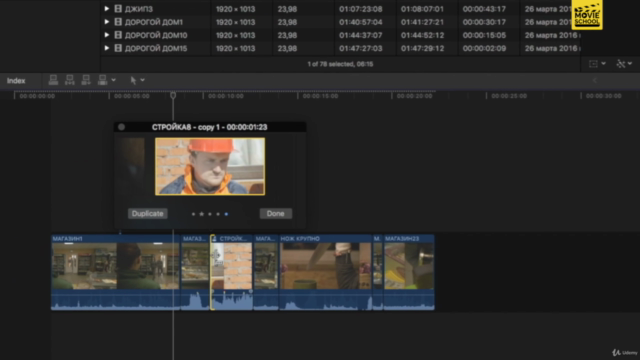Click the 1920 × 1013 cell for ДЖИП3

click(x=236, y=9)
